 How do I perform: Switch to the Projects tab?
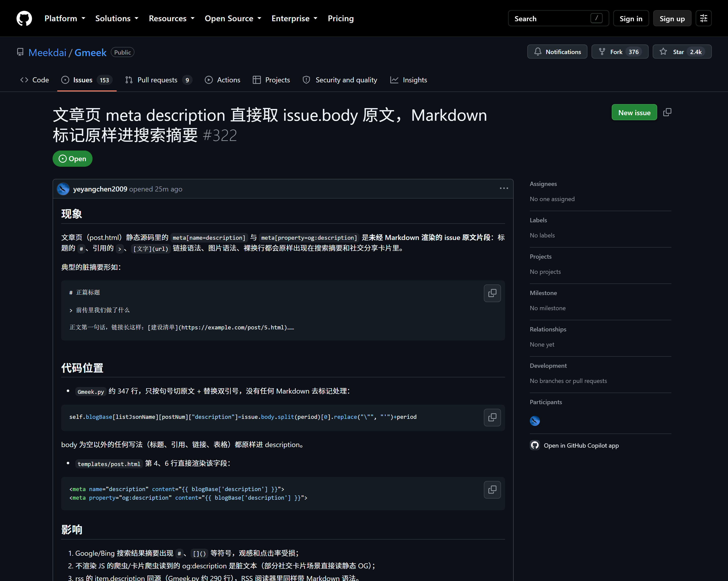[271, 80]
